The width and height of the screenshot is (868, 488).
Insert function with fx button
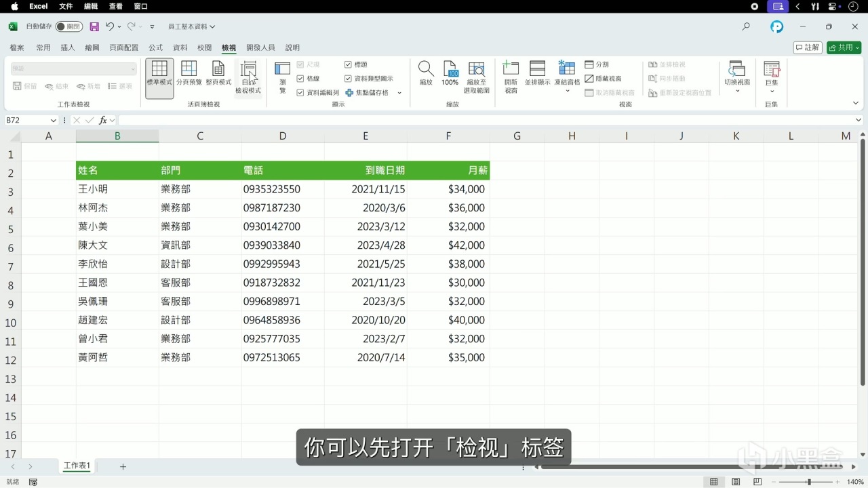pyautogui.click(x=103, y=120)
